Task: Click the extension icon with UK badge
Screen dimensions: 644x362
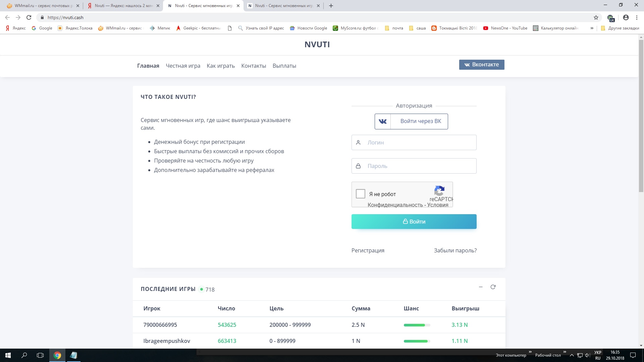Action: (611, 18)
